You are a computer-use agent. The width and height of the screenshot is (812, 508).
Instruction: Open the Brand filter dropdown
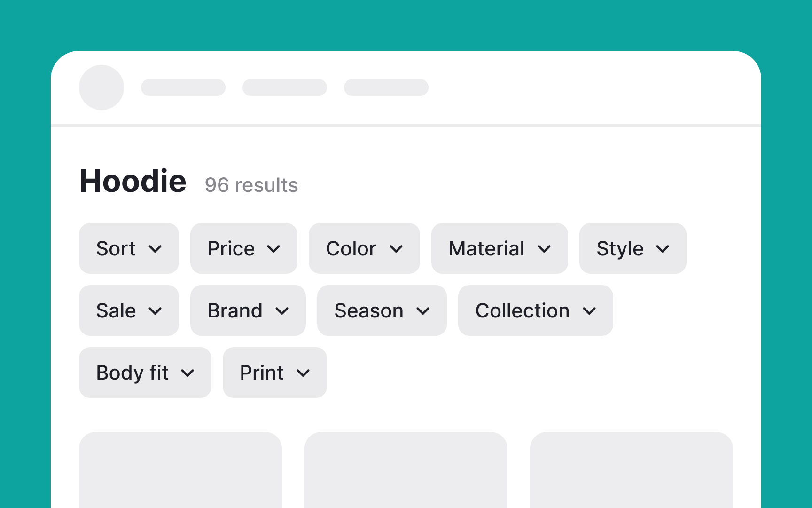point(248,310)
